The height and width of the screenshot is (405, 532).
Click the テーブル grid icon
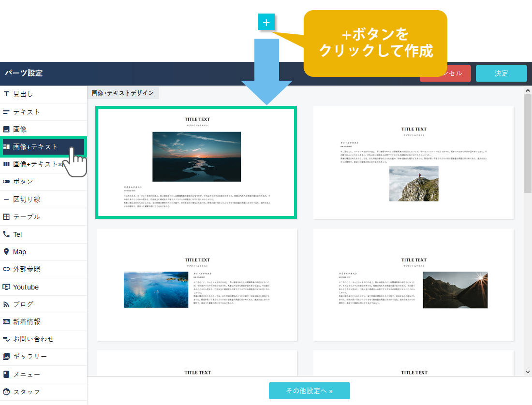pyautogui.click(x=6, y=217)
